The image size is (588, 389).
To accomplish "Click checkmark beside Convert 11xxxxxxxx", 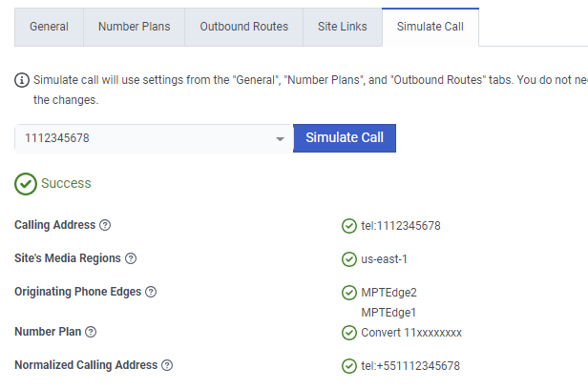I will coord(349,333).
